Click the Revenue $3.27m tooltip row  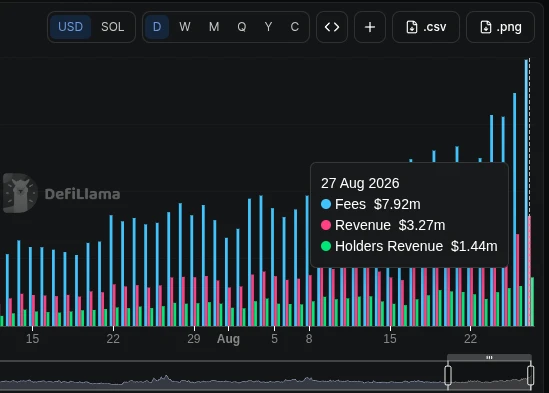click(383, 225)
